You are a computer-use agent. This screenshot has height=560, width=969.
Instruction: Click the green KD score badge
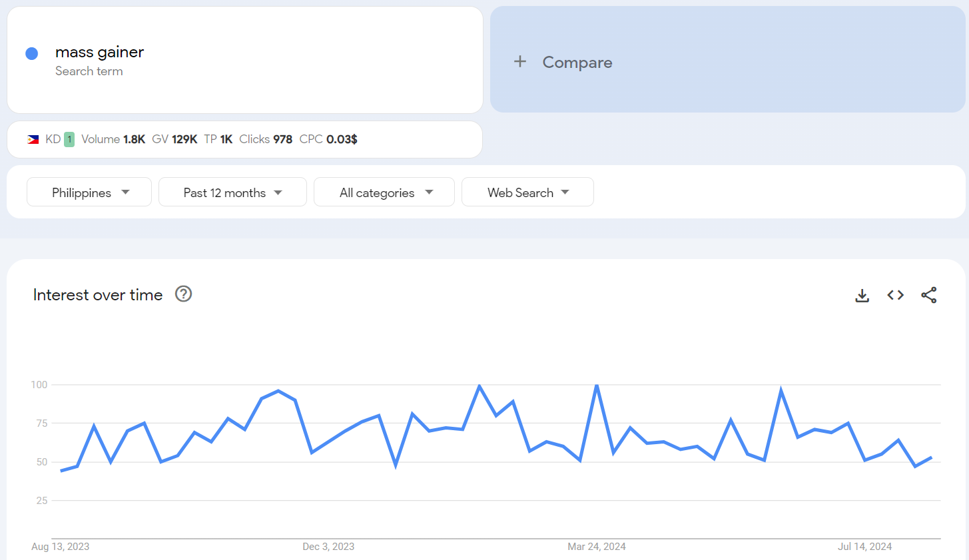[69, 140]
